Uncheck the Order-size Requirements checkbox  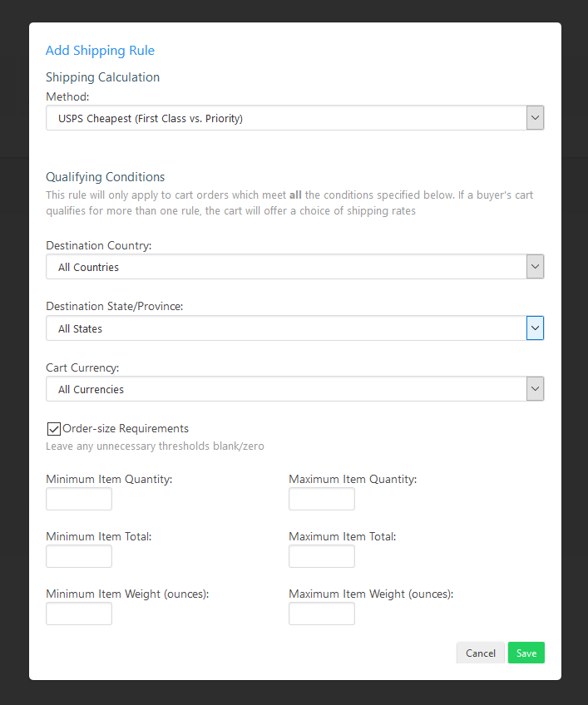click(x=54, y=429)
